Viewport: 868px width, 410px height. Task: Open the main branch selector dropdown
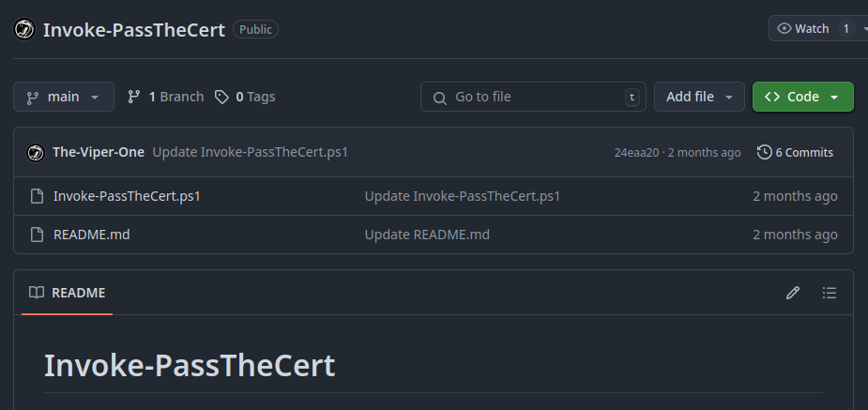tap(64, 97)
